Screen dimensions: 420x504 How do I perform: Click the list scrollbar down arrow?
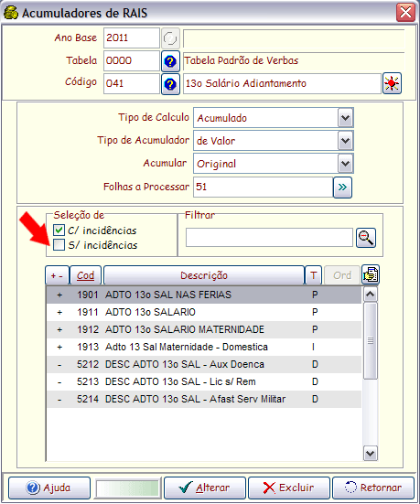pyautogui.click(x=371, y=454)
